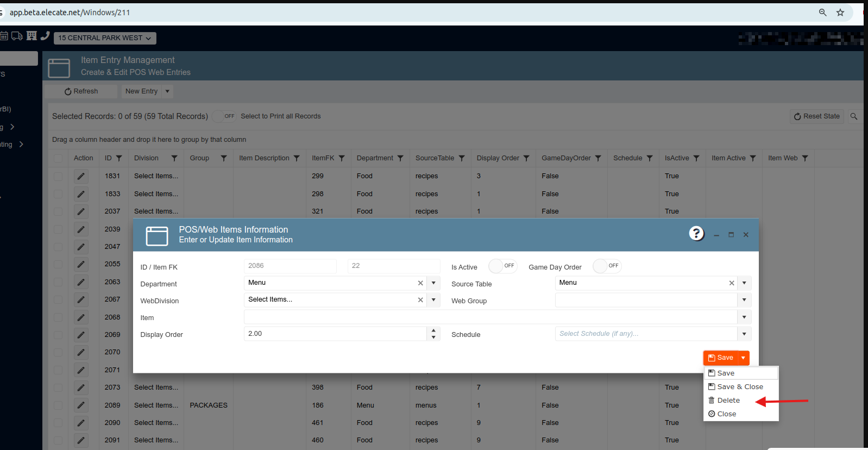The height and width of the screenshot is (450, 868).
Task: Open the 15 CENTRAL PARK WEST location dropdown
Action: pyautogui.click(x=105, y=38)
